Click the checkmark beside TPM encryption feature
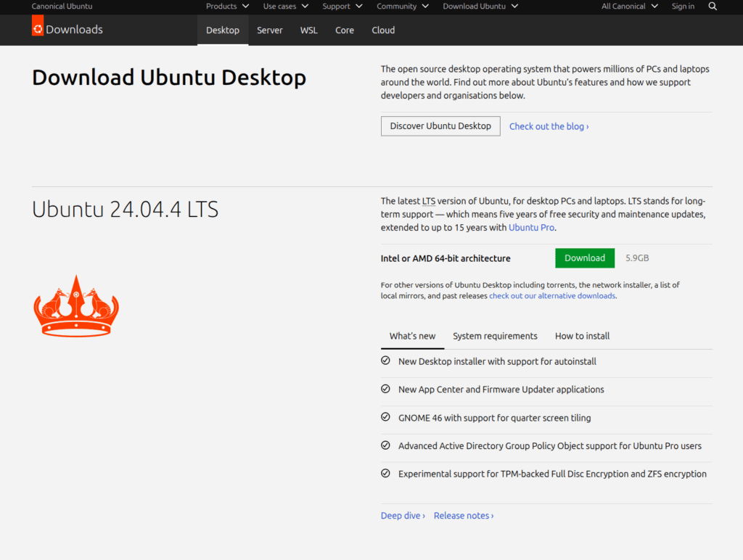The height and width of the screenshot is (560, 743). coord(385,472)
